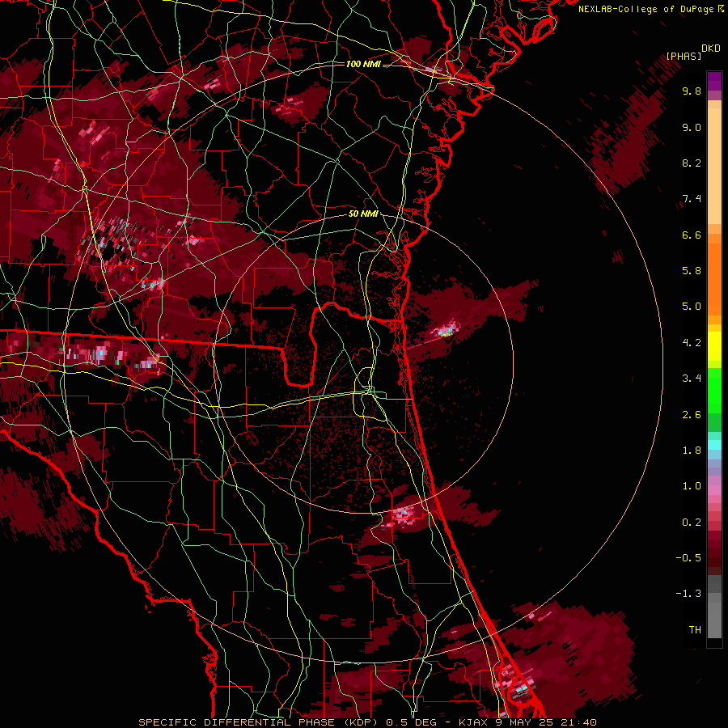Click the KJAX station identifier in the caption
Screen dimensions: 728x728
[473, 722]
